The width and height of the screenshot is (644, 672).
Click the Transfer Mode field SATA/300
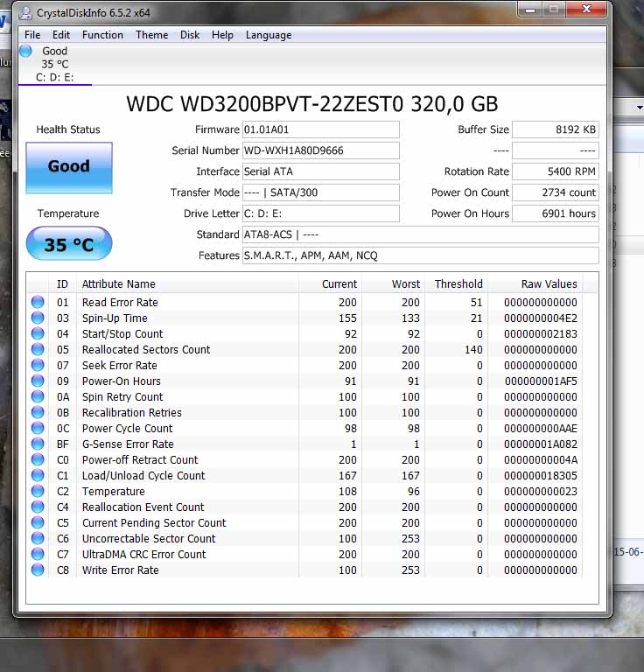tap(321, 192)
